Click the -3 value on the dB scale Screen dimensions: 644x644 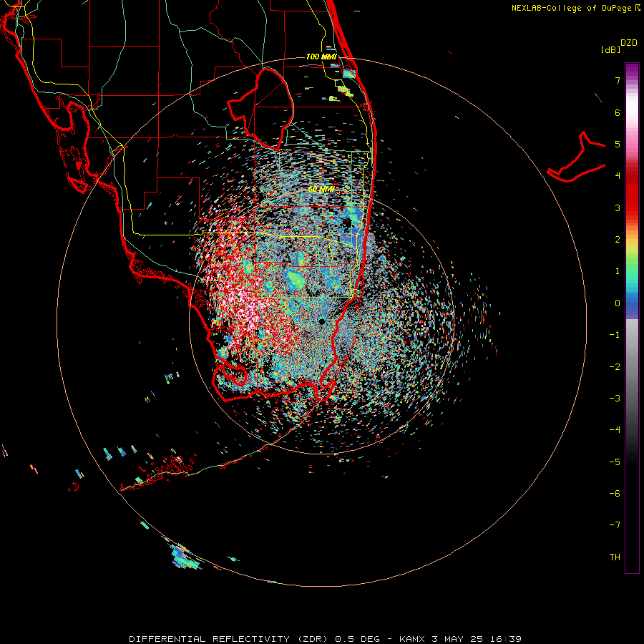pos(615,399)
